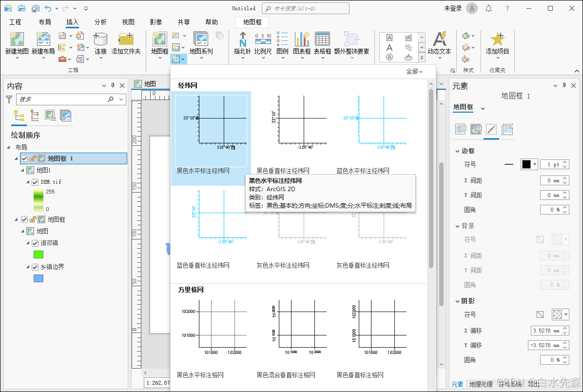Screen dimensions: 583x392
Task: Switch to the 视图 (View) ribbon tab
Action: pos(128,22)
